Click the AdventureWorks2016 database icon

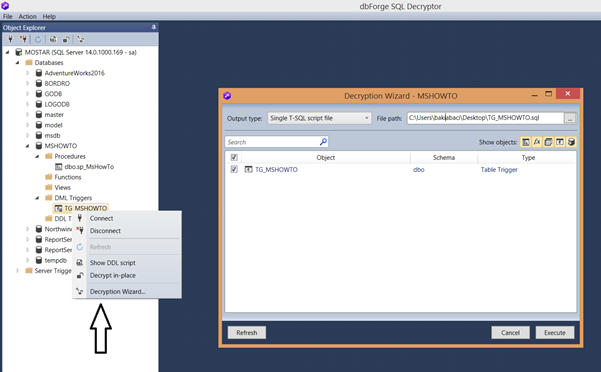point(39,73)
